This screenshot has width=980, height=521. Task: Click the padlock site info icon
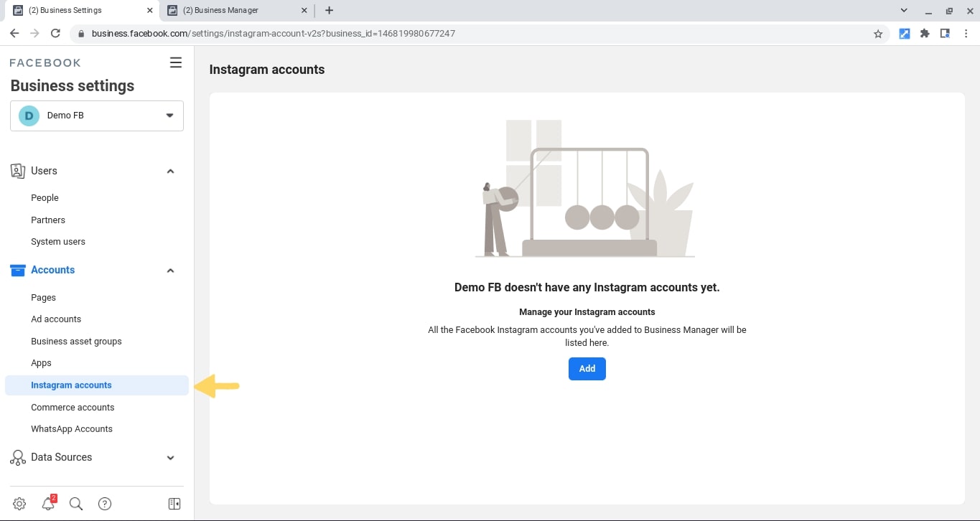[81, 34]
